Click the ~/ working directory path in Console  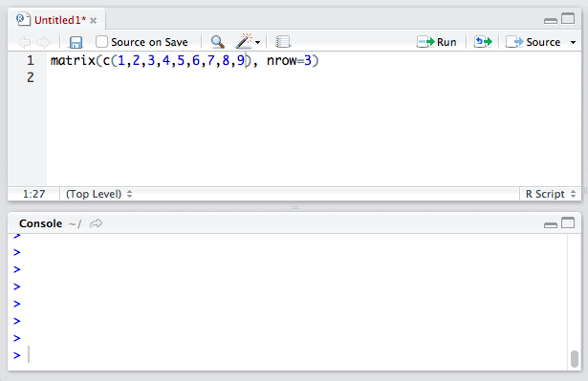pyautogui.click(x=75, y=224)
